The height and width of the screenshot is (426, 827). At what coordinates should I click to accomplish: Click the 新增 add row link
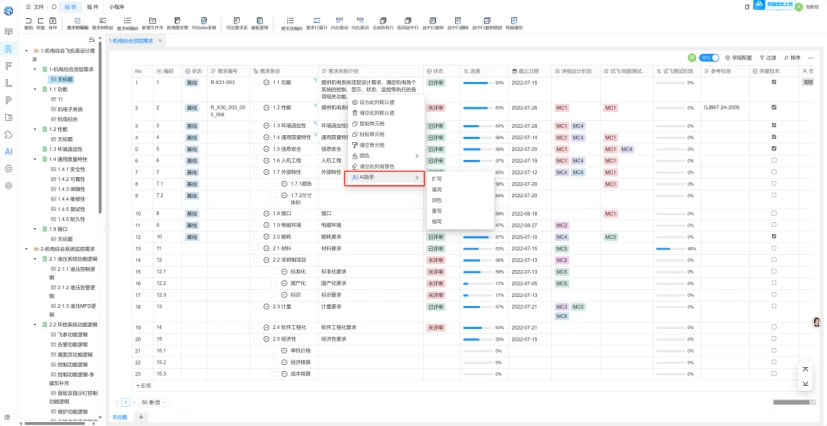click(x=143, y=386)
